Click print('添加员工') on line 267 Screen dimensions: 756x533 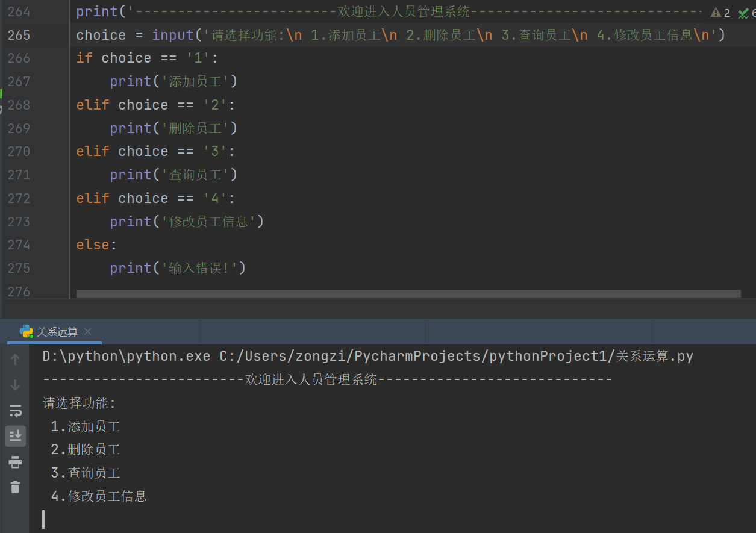coord(173,81)
